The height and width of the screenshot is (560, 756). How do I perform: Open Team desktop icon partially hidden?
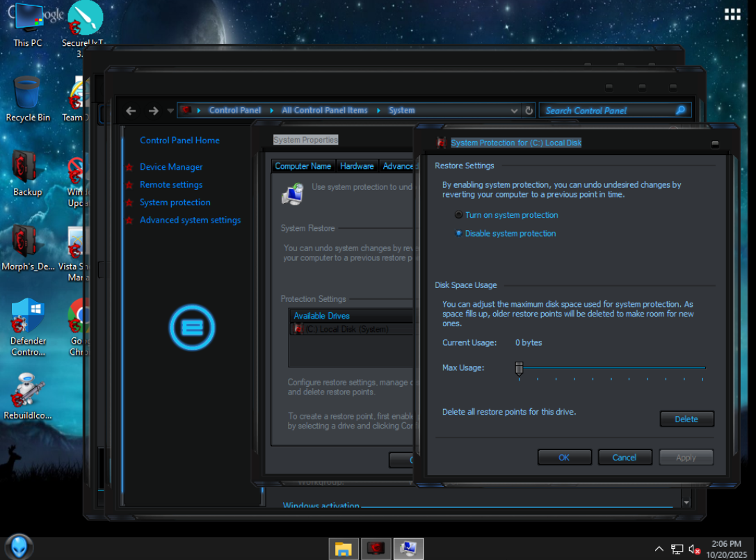point(76,99)
